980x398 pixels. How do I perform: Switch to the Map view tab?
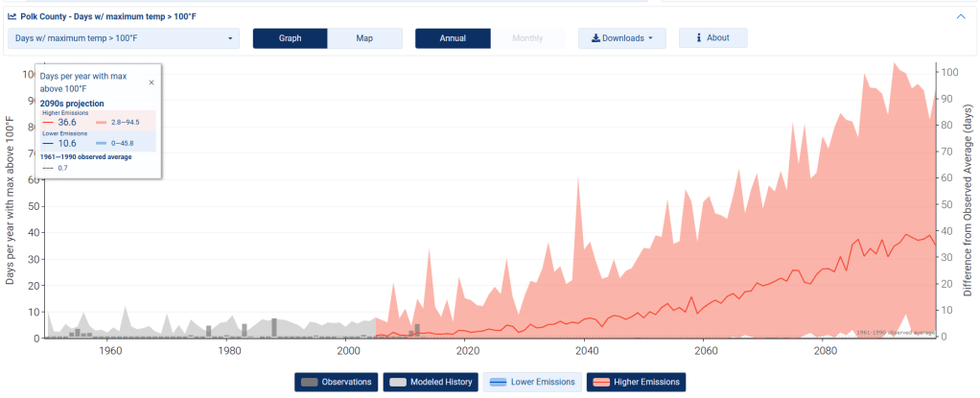pyautogui.click(x=364, y=38)
